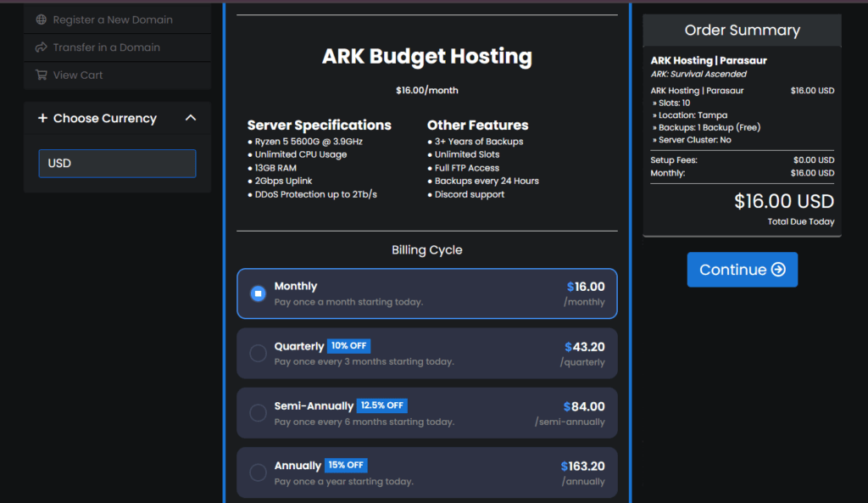Select the Annually billing radio button
This screenshot has width=868, height=503.
pyautogui.click(x=258, y=472)
